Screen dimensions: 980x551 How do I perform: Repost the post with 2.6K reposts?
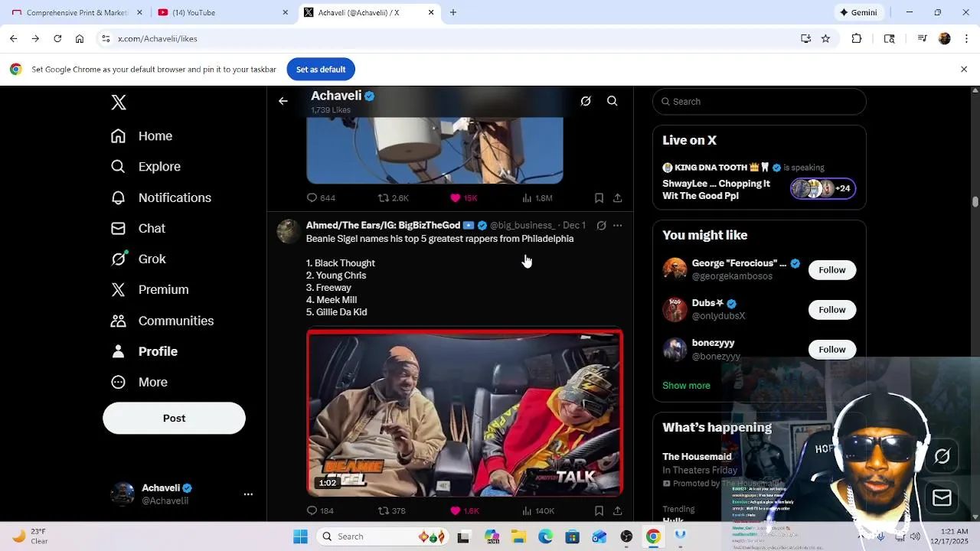[394, 197]
